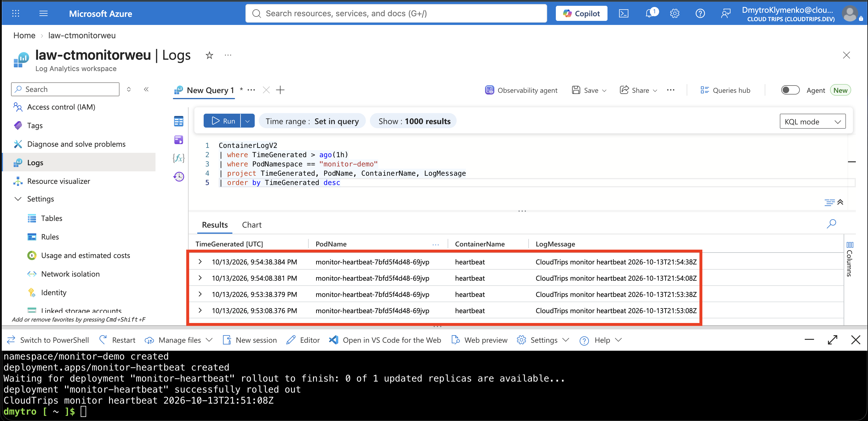This screenshot has height=421, width=868.
Task: Expand the 9:54:08.381 PM result row
Action: tap(200, 278)
